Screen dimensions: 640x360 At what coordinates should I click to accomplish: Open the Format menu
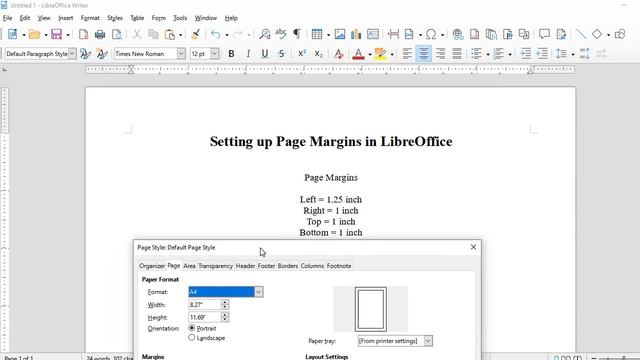pos(90,18)
